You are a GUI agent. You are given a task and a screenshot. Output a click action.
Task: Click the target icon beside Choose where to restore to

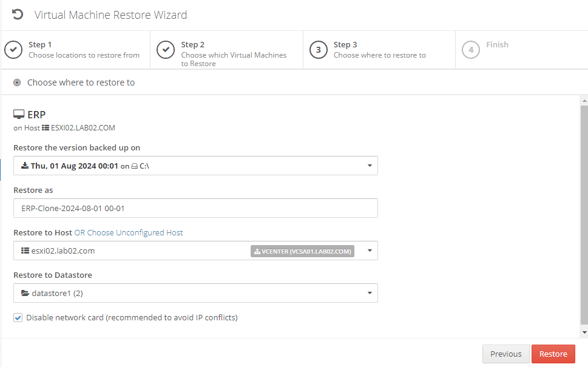[17, 82]
